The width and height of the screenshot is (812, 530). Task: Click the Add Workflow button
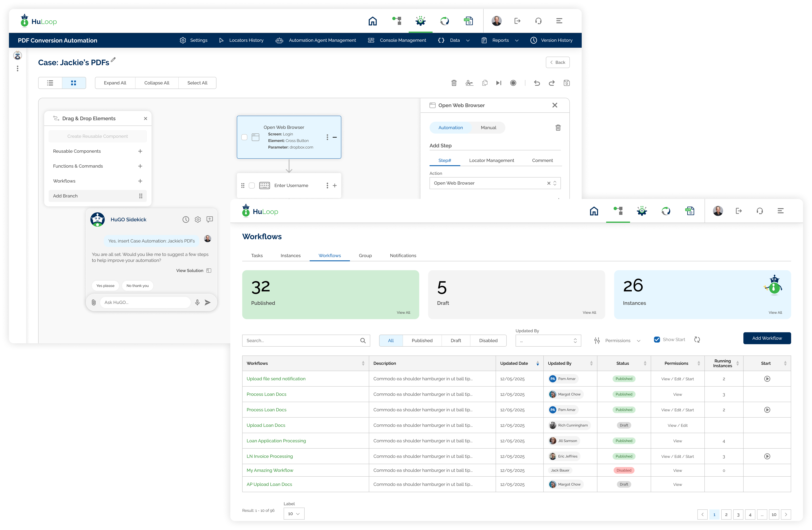[x=767, y=338]
